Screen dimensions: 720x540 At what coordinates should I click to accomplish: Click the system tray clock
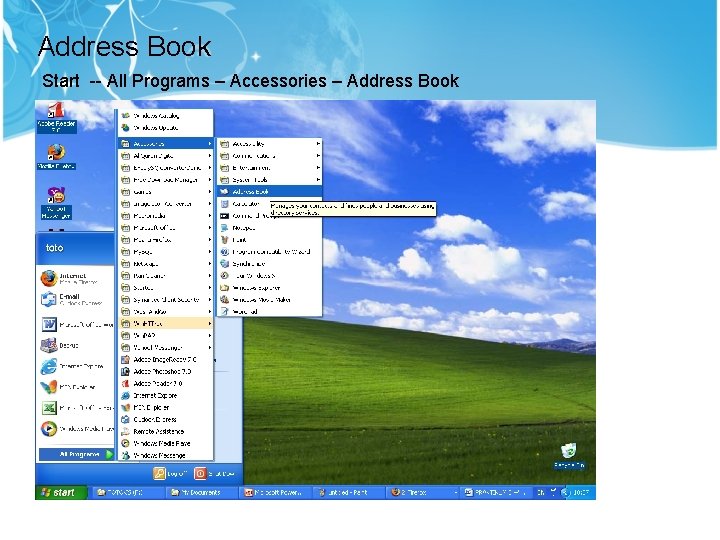click(581, 493)
